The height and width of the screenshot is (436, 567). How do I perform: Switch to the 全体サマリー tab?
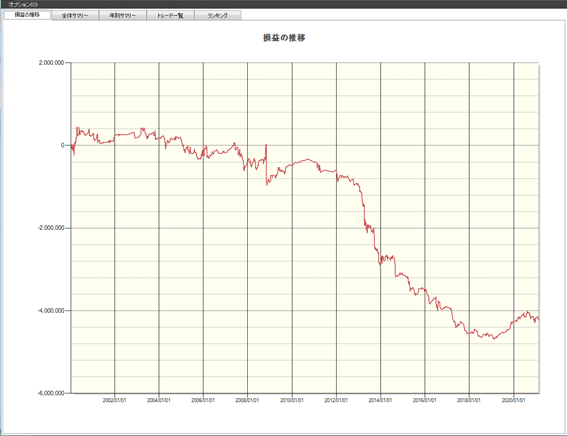point(75,16)
